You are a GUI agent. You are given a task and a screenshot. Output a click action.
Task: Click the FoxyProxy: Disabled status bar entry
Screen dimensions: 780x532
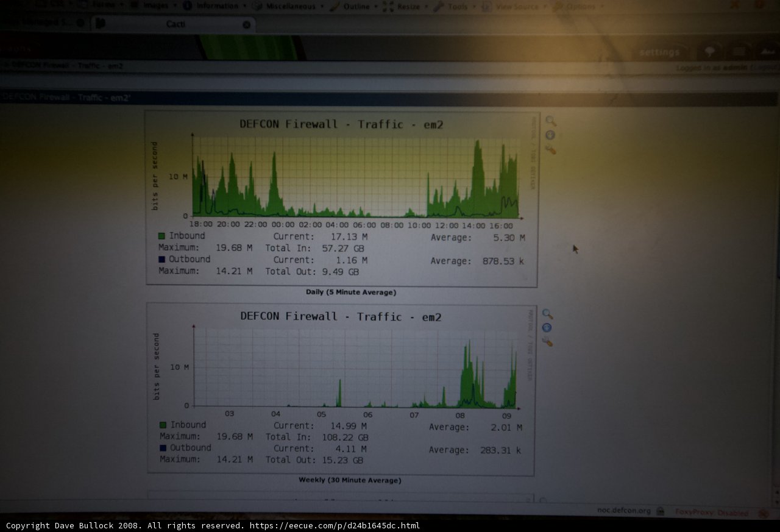coord(711,512)
